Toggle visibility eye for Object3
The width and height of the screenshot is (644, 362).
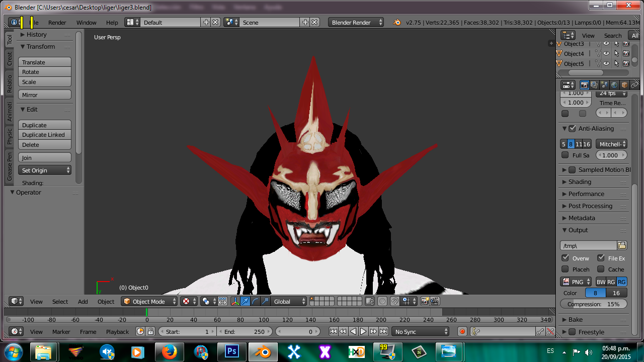click(x=606, y=44)
